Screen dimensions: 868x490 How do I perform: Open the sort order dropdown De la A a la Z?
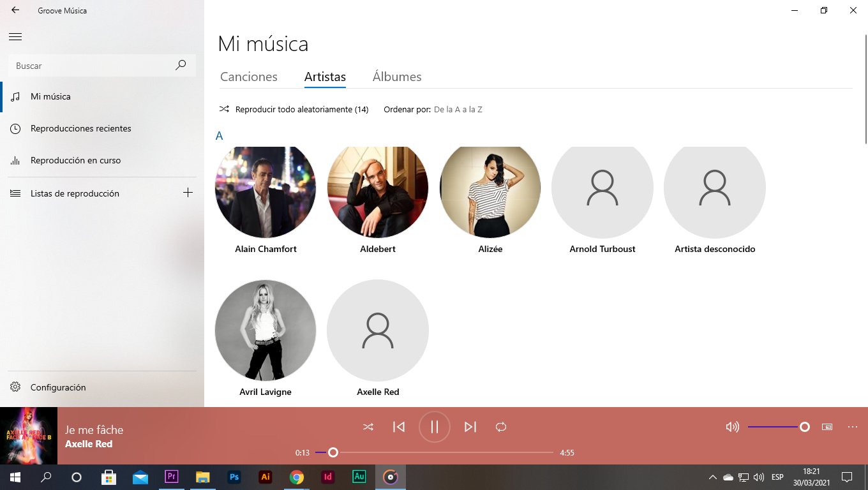(458, 109)
